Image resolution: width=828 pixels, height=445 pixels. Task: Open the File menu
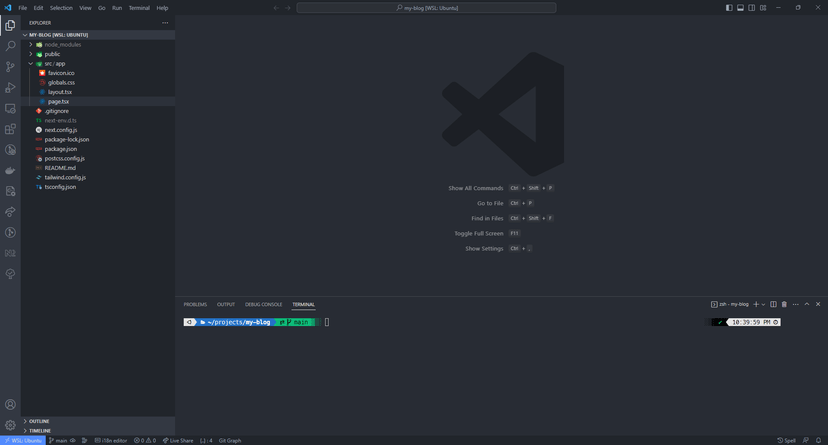point(23,8)
